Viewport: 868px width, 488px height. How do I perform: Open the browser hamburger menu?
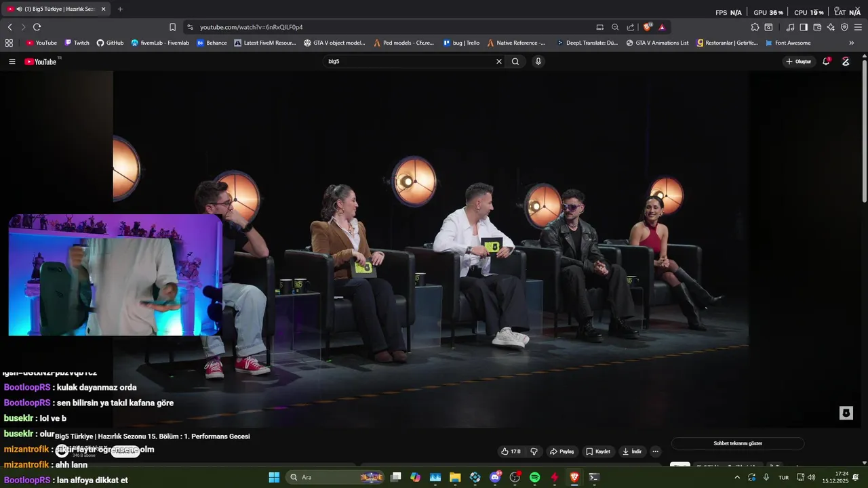pyautogui.click(x=858, y=27)
